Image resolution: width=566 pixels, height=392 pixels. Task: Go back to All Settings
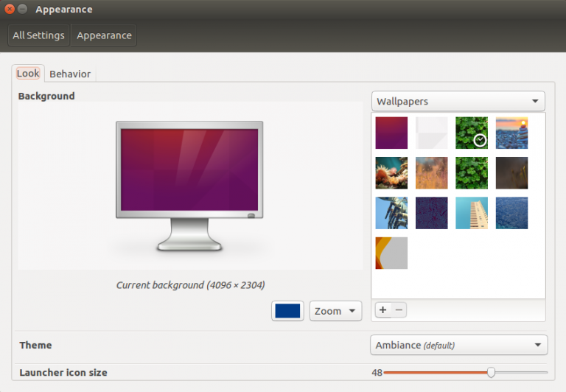[38, 35]
